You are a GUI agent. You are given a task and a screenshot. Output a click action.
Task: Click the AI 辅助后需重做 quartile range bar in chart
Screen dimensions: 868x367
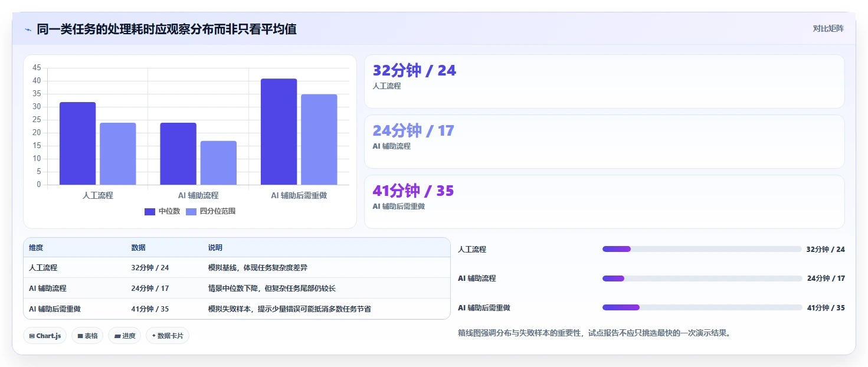tap(319, 139)
